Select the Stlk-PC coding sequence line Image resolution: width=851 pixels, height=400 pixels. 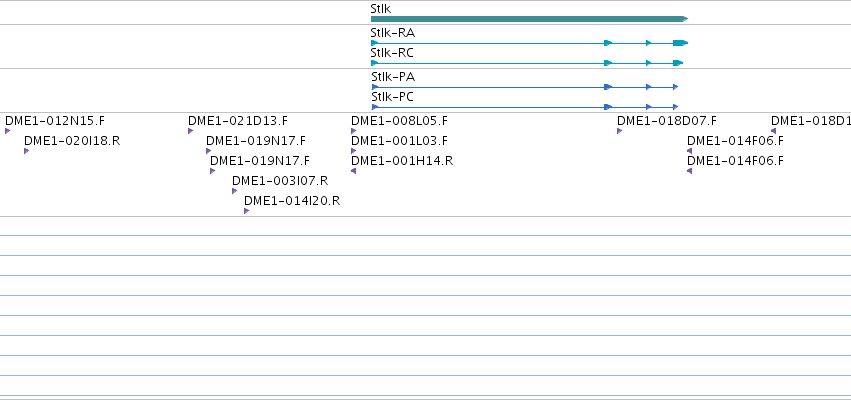tap(525, 107)
